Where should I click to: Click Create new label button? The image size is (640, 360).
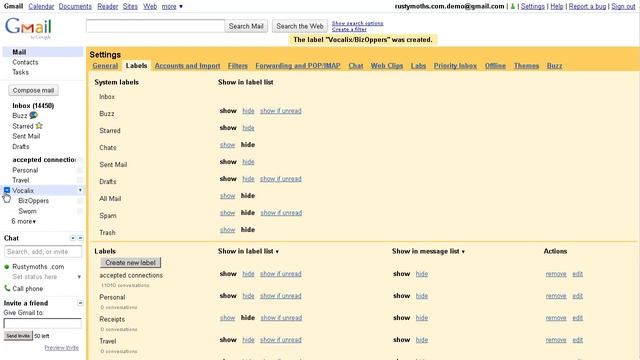131,262
